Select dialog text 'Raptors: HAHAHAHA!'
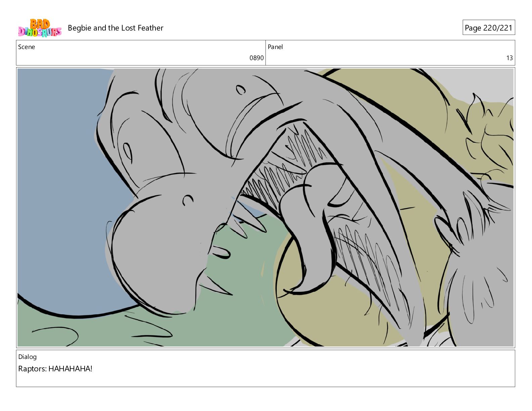 coord(55,369)
